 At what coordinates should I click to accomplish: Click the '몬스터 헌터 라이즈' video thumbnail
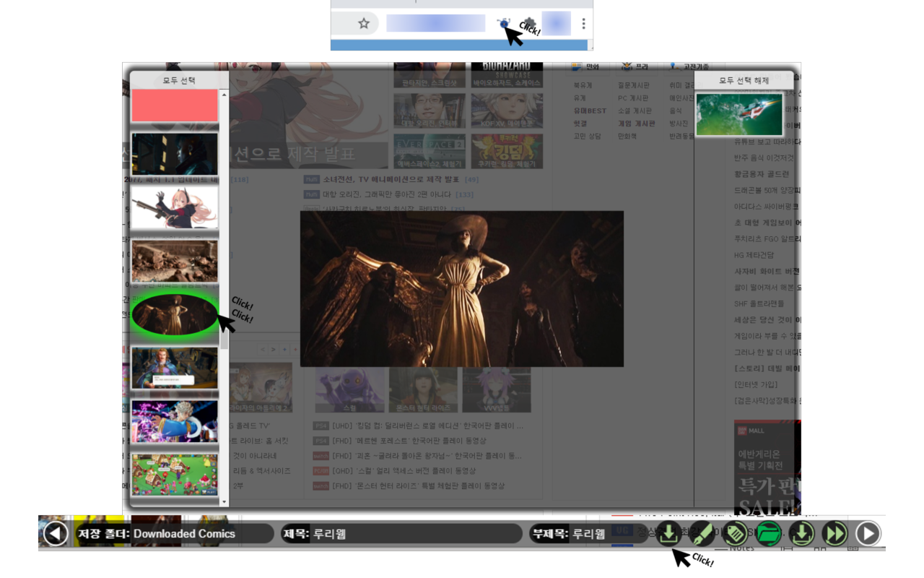[x=423, y=390]
